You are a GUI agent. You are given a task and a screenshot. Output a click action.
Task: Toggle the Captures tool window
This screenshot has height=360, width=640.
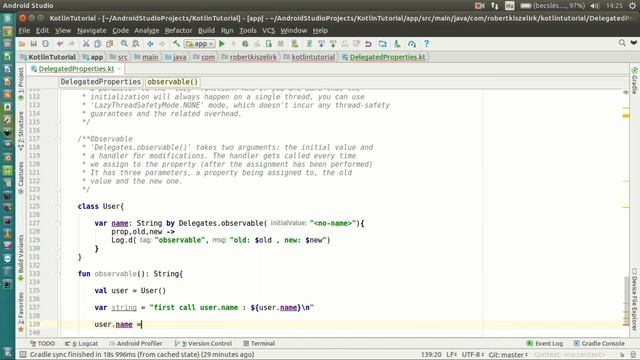click(21, 178)
